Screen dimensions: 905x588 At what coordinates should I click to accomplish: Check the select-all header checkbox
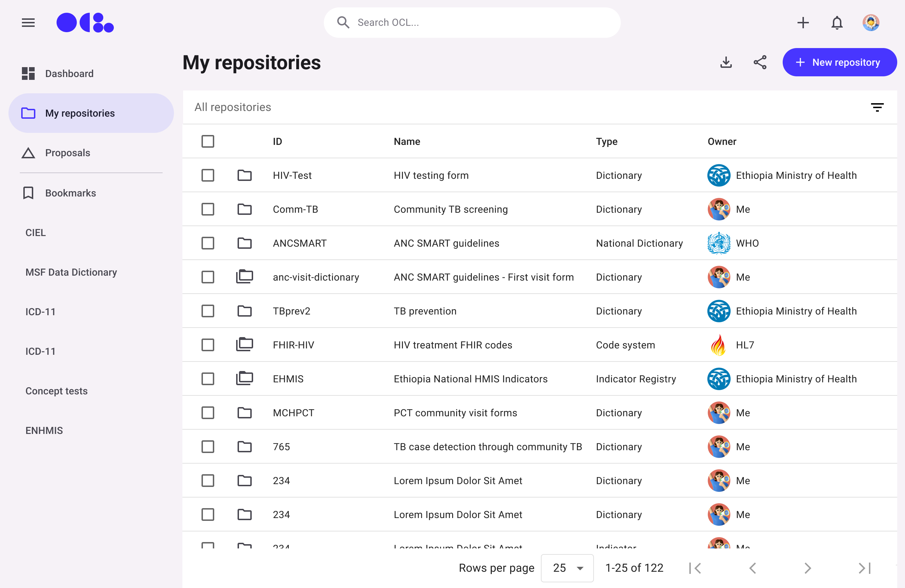point(208,141)
